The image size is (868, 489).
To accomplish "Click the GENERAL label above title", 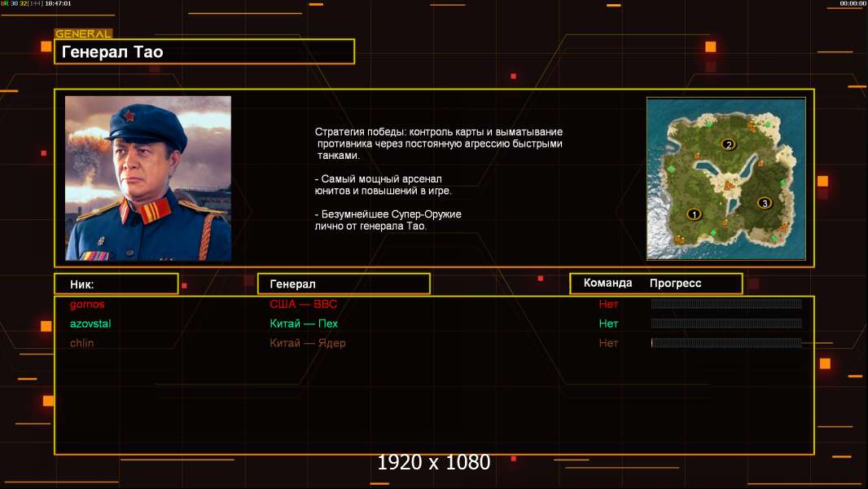I will point(83,33).
